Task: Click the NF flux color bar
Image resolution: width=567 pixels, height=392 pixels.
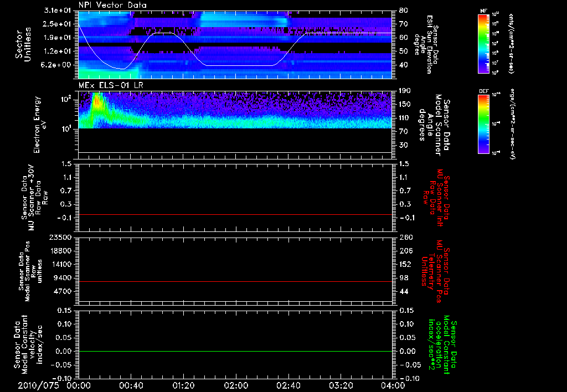Action: tap(483, 43)
